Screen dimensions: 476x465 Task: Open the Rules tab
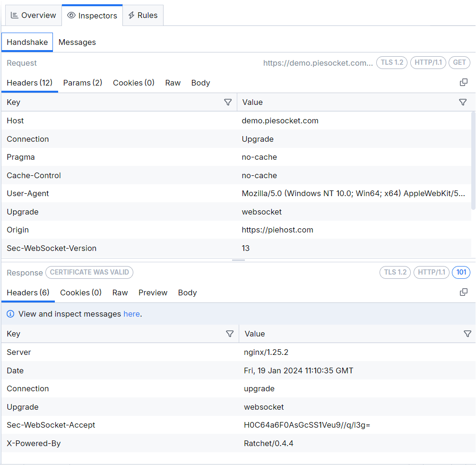pos(143,15)
